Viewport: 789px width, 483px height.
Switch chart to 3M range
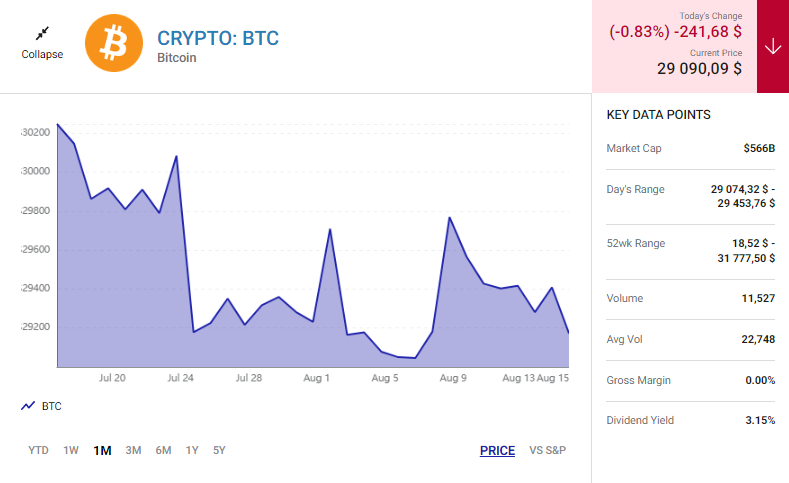tap(133, 450)
